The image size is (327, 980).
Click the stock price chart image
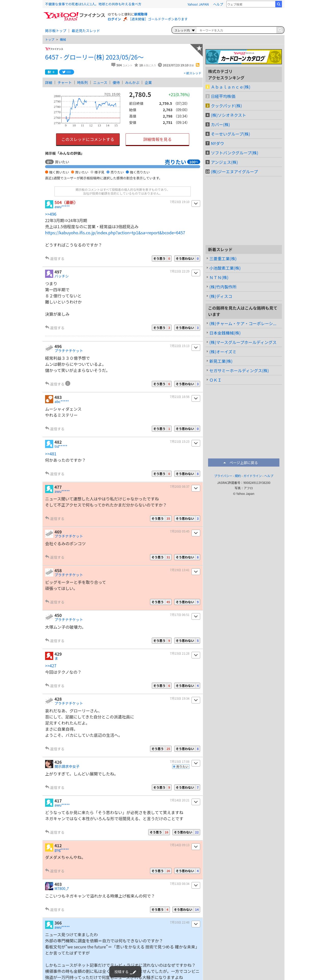point(87,110)
